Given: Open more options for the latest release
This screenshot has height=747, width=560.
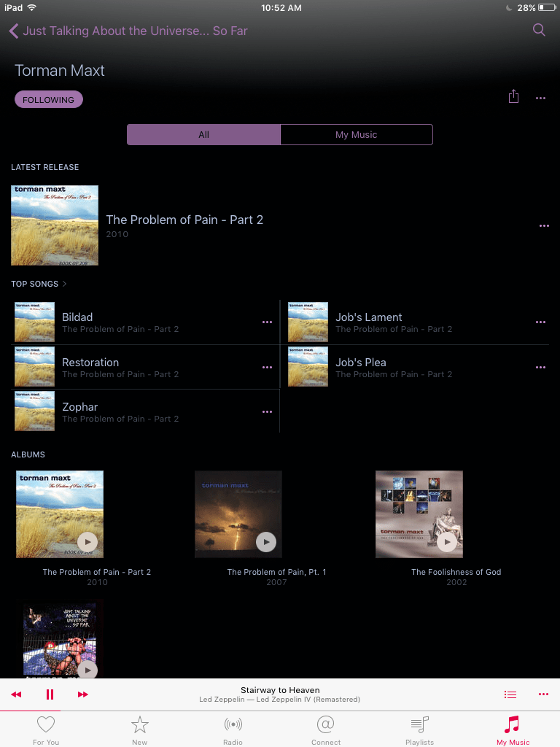Looking at the screenshot, I should point(544,226).
